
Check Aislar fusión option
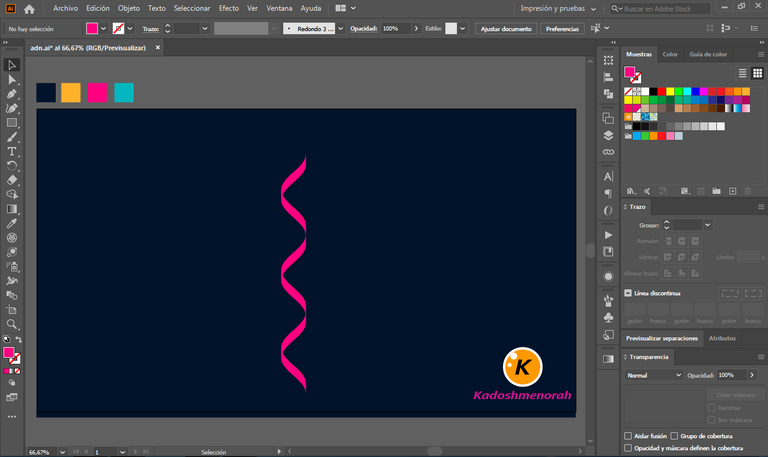point(628,435)
